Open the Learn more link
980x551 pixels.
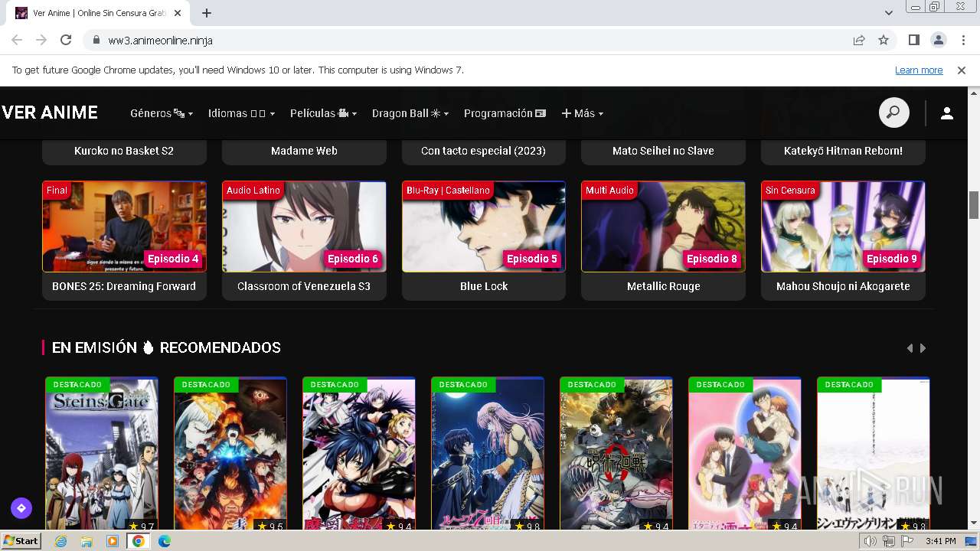click(x=919, y=70)
